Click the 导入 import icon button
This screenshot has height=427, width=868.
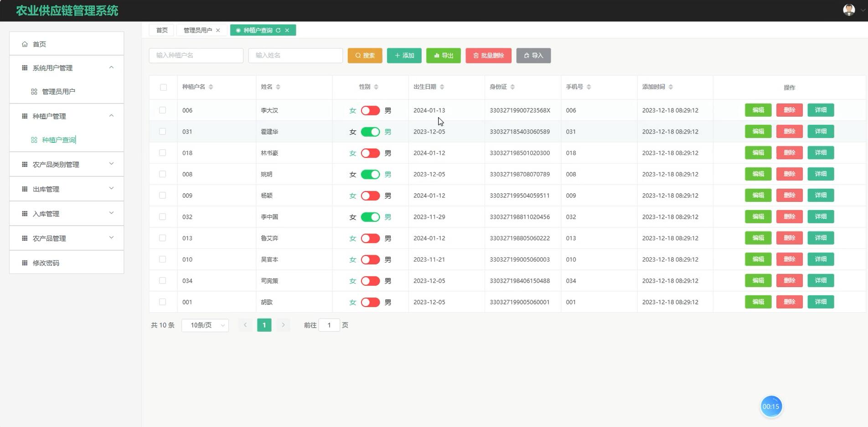point(527,55)
